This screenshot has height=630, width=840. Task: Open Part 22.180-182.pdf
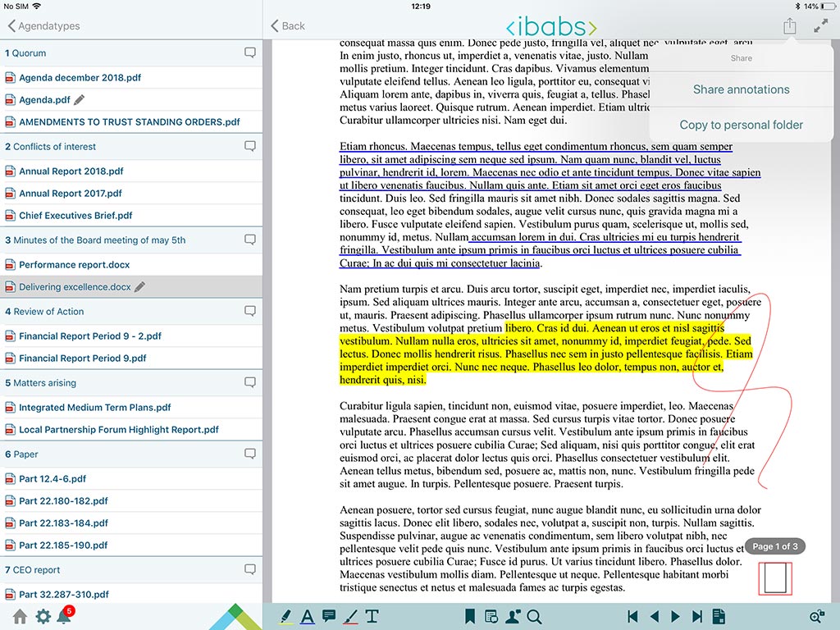(x=131, y=501)
